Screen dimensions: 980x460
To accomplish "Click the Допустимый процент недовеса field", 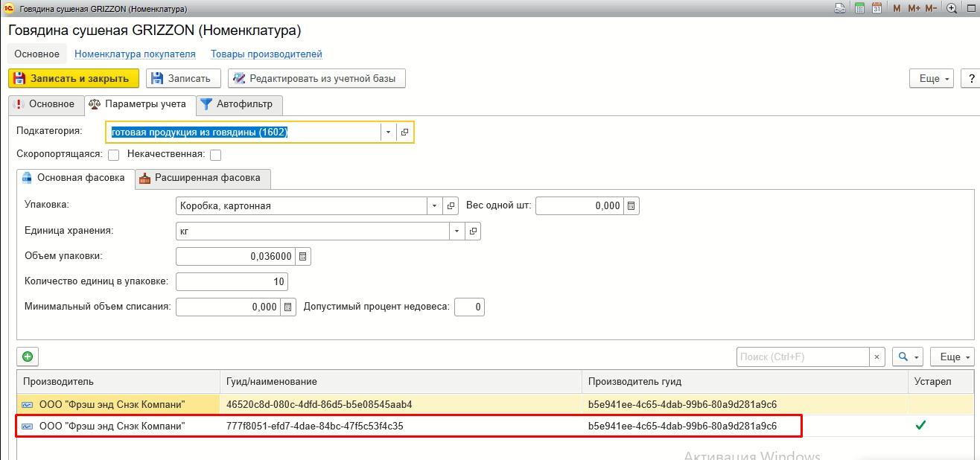I will click(x=469, y=307).
